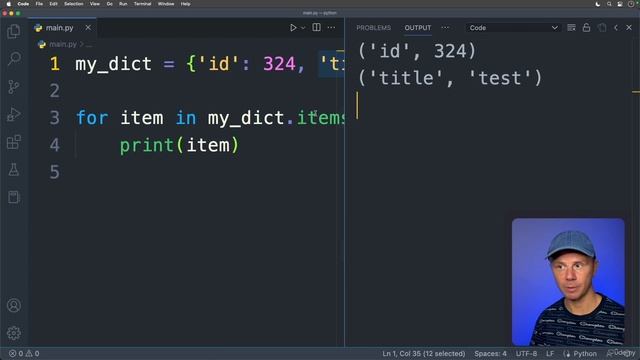
Task: Open the Go menu
Action: pyautogui.click(x=109, y=4)
